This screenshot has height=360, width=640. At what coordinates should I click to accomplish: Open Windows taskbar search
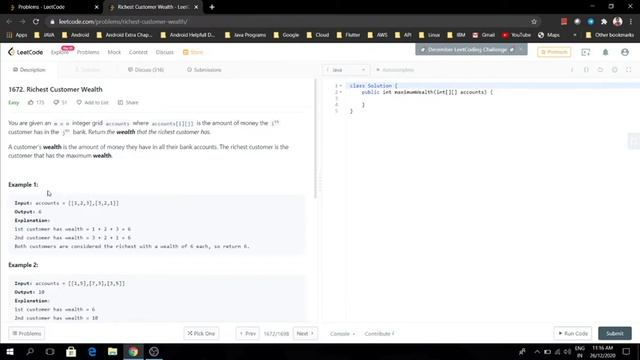[30, 351]
